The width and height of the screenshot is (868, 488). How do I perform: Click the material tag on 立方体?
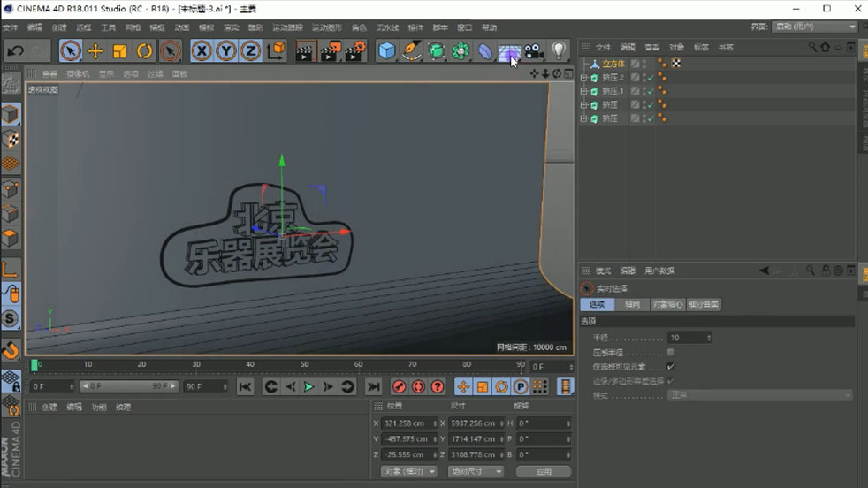tap(676, 64)
